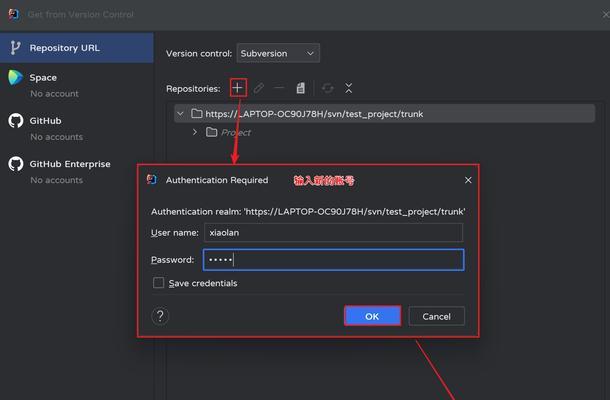The width and height of the screenshot is (610, 400).
Task: Click the User name field
Action: tap(333, 232)
